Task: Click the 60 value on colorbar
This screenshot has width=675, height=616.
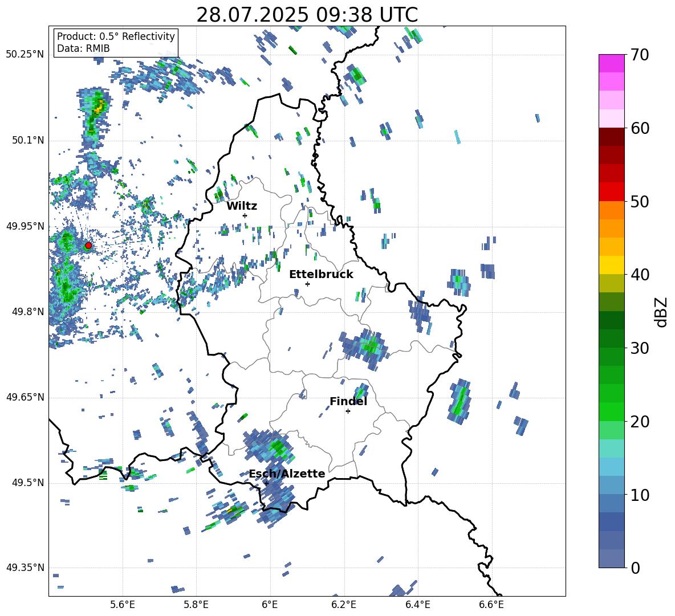Action: pyautogui.click(x=640, y=128)
